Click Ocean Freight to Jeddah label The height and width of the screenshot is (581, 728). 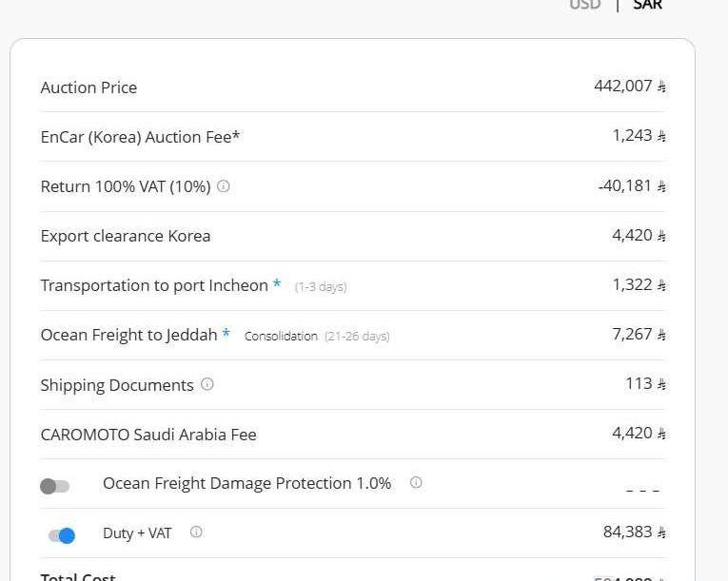click(128, 335)
